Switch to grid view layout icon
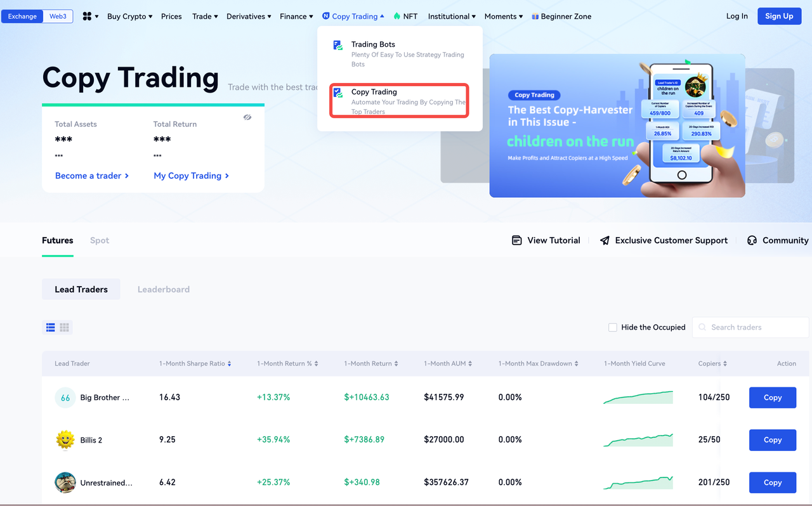The width and height of the screenshot is (812, 506). click(x=65, y=327)
